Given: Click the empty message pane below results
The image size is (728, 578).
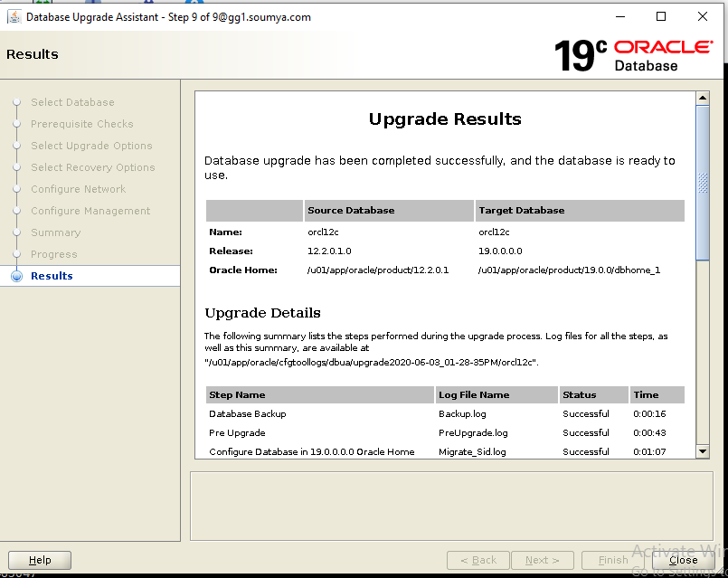Looking at the screenshot, I should point(451,506).
